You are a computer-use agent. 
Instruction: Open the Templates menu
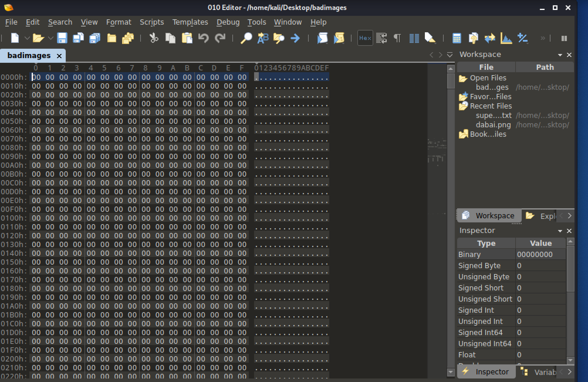(x=190, y=22)
